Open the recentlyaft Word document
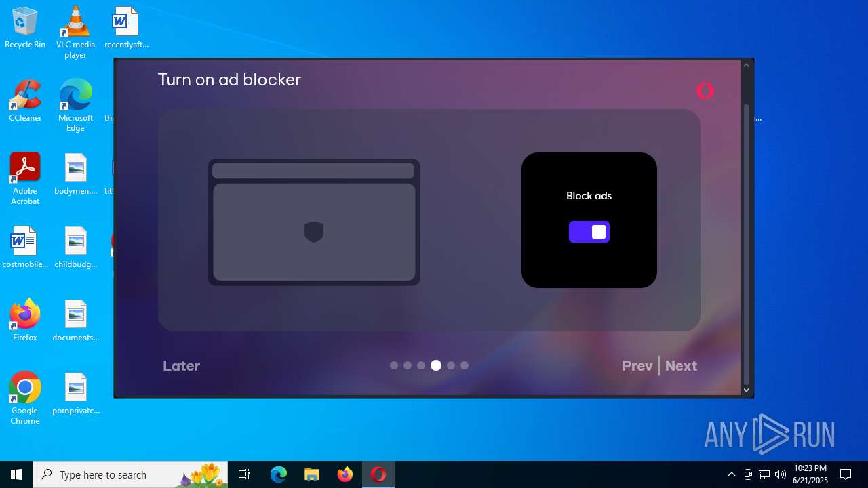868x488 pixels. pyautogui.click(x=126, y=28)
